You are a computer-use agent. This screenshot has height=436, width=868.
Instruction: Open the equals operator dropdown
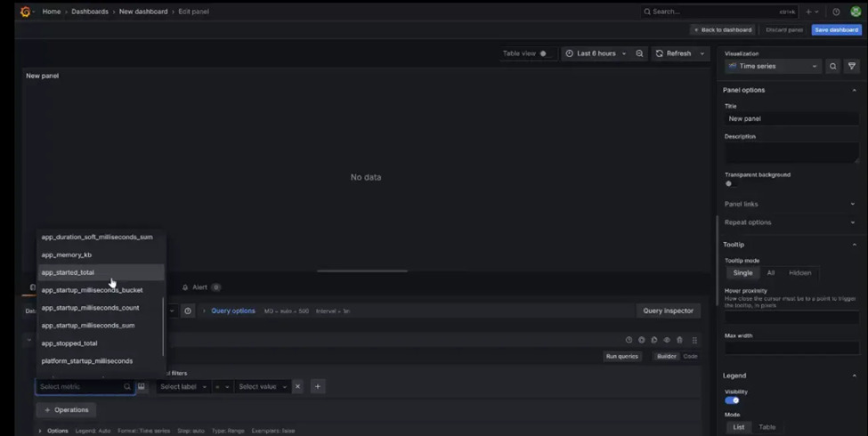point(222,387)
